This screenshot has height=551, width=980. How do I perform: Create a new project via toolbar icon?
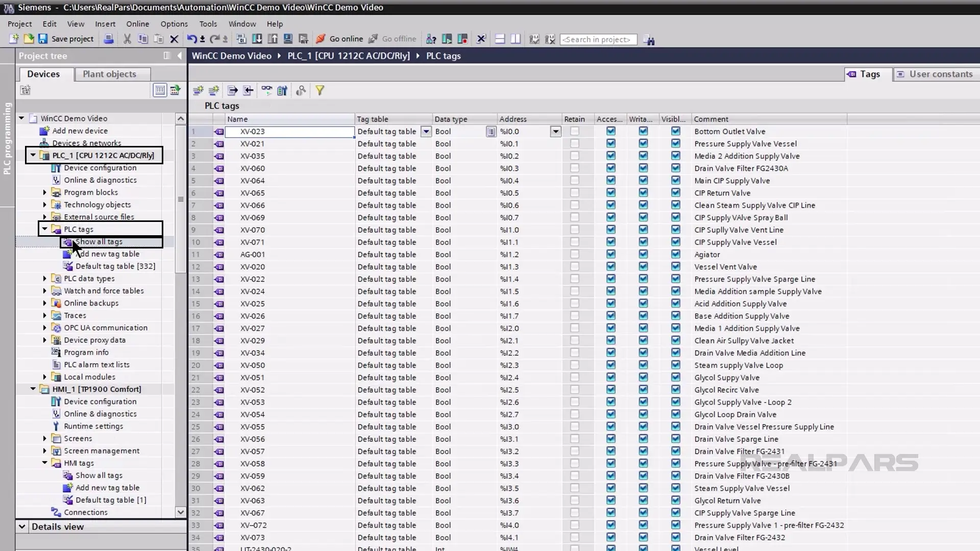pos(14,39)
